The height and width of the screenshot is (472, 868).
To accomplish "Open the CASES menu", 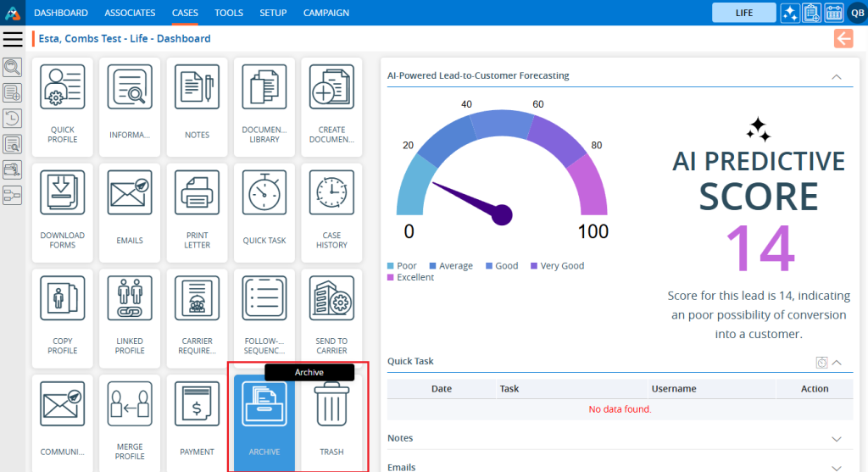I will (x=185, y=13).
